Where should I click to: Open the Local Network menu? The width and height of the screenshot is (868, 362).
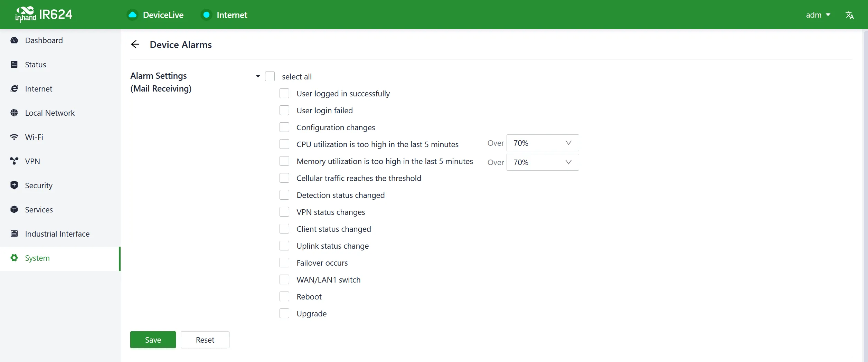pos(60,113)
